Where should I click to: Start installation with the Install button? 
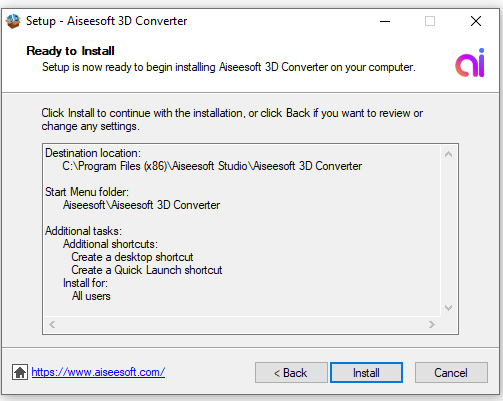coord(366,373)
